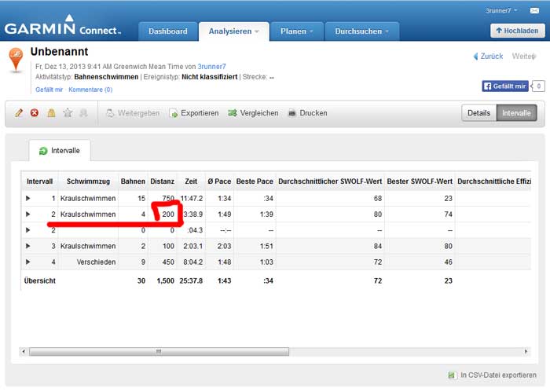Click the horizontal scrollbar thumb
550x392 pixels.
coord(159,352)
